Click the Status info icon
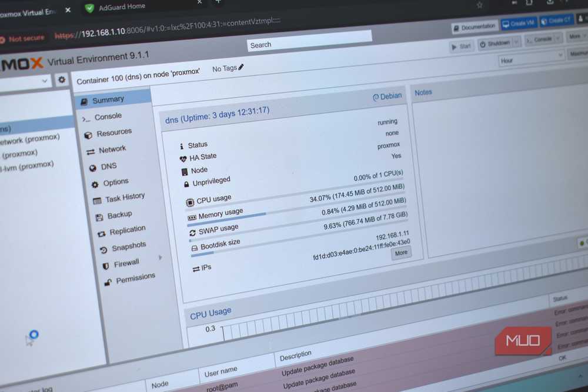Viewport: 588px width, 392px height. pyautogui.click(x=182, y=146)
